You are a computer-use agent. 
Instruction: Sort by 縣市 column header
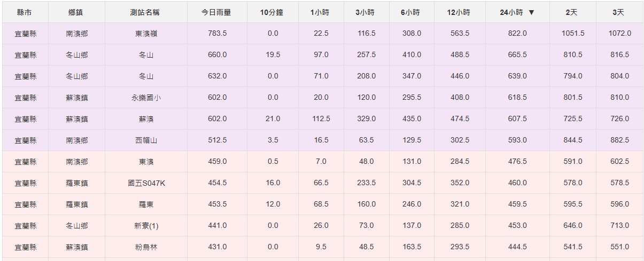25,12
